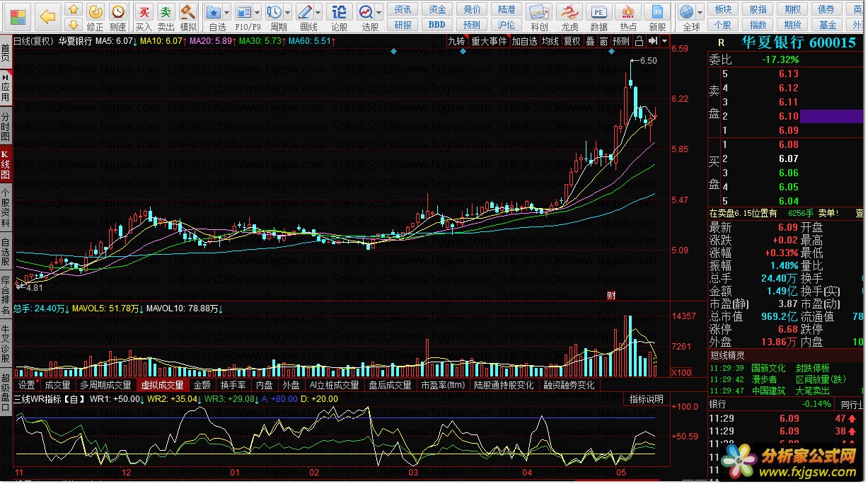
Task: Toggle 复权 price adjustment
Action: coord(572,41)
